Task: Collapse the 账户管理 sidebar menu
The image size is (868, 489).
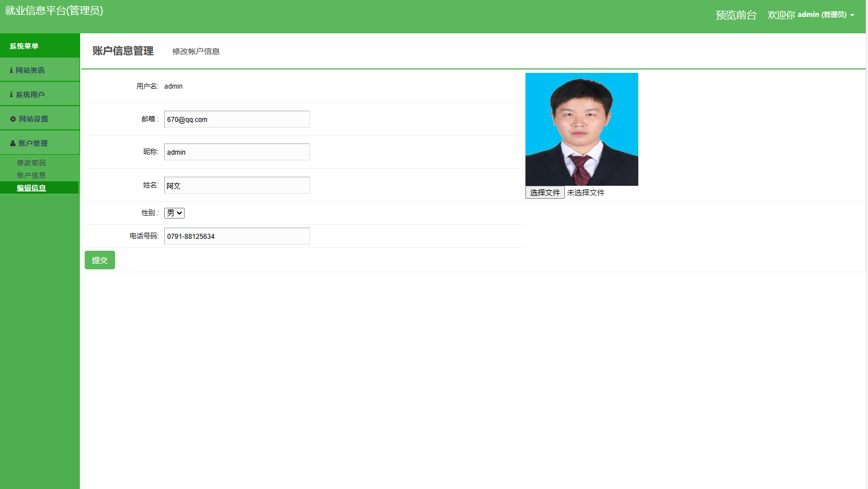Action: coord(40,143)
